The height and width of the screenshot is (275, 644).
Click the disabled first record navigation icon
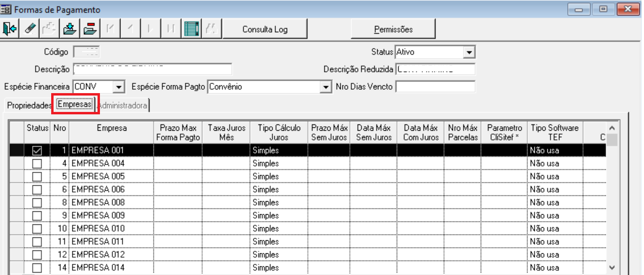pos(110,29)
